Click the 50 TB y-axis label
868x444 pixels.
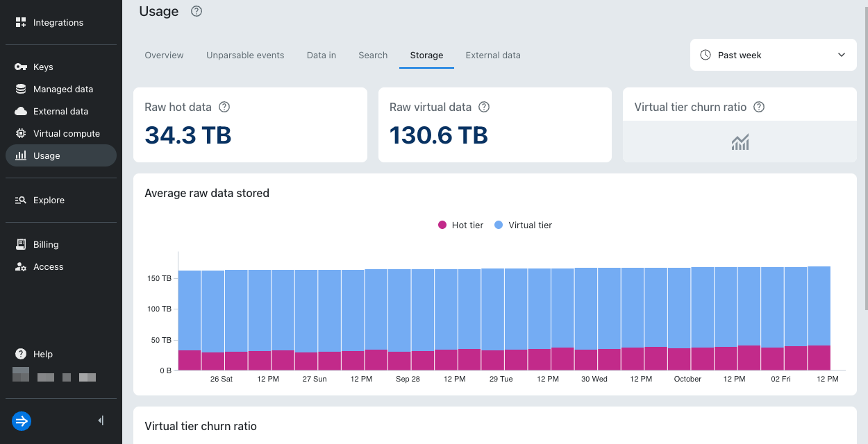pos(160,340)
